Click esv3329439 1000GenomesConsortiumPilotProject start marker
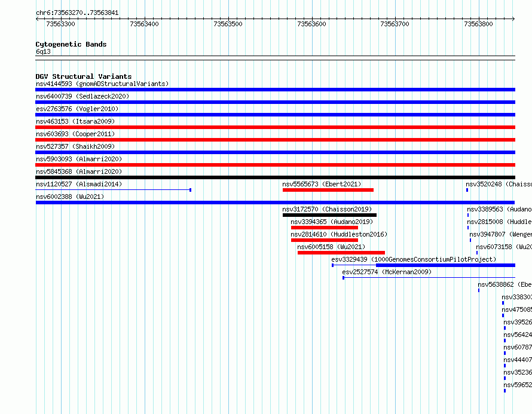The width and height of the screenshot is (532, 414). coord(332,265)
